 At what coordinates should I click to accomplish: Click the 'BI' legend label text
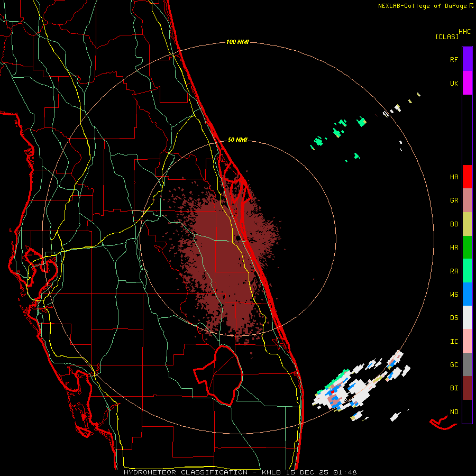point(454,388)
